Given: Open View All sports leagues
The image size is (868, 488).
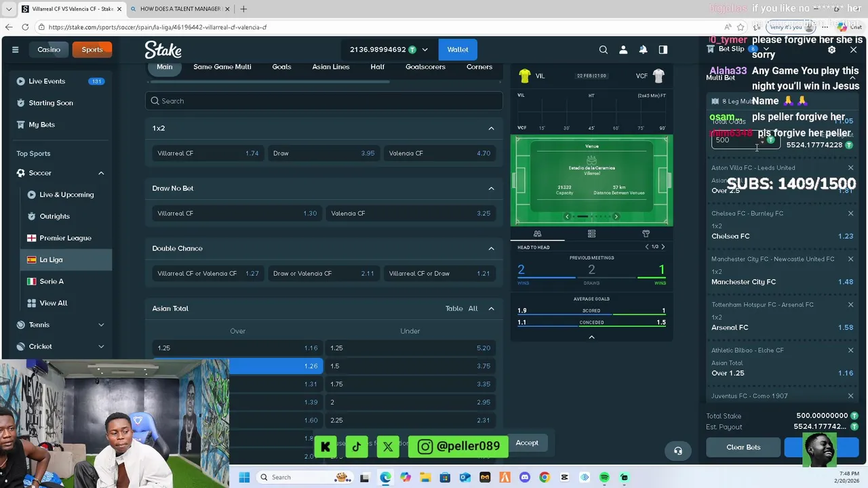Looking at the screenshot, I should coord(53,303).
